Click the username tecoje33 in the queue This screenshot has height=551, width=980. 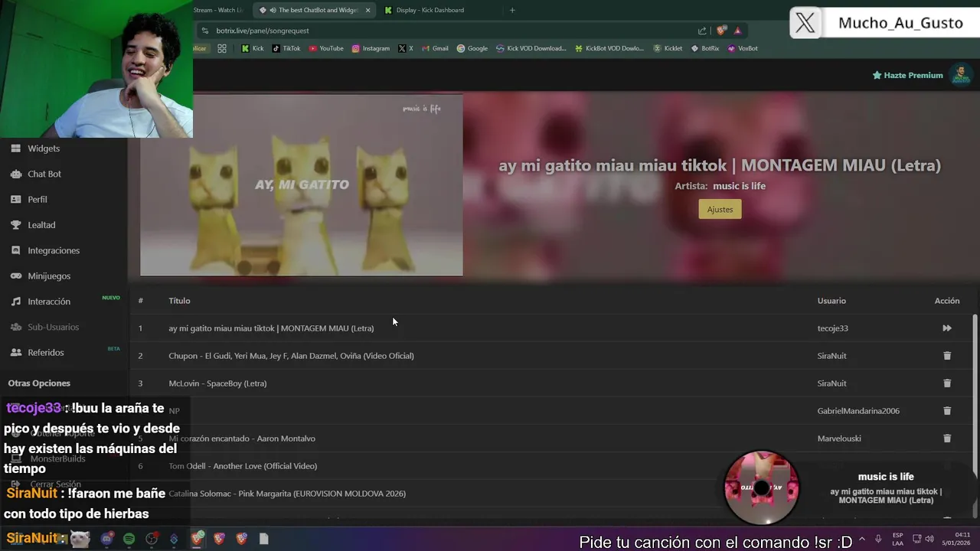click(x=832, y=328)
